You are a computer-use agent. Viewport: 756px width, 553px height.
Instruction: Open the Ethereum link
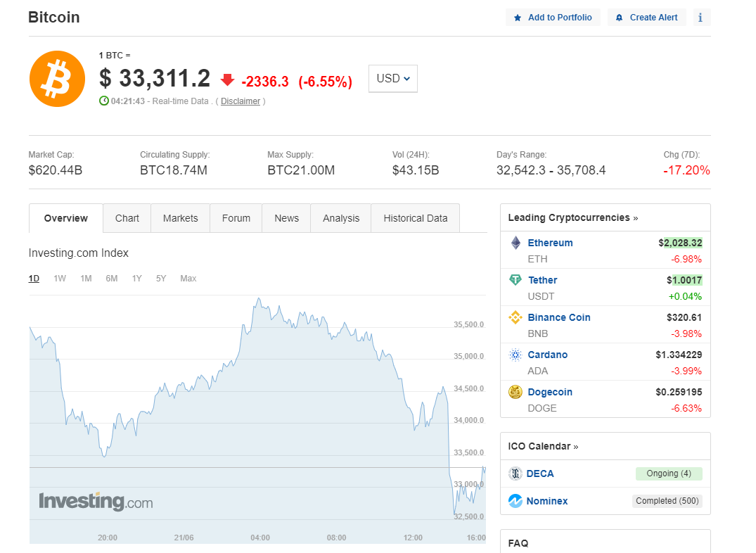[550, 243]
